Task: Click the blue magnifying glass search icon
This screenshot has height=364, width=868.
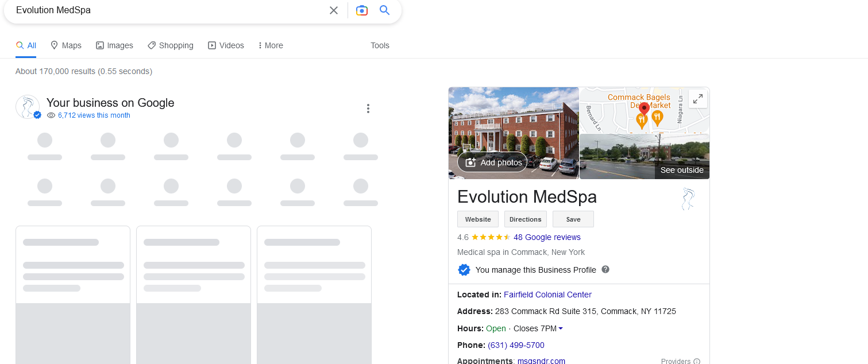Action: (x=385, y=10)
